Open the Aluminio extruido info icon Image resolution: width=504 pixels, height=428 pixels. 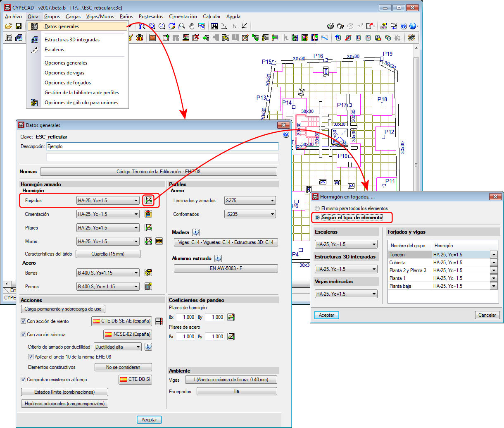point(218,258)
